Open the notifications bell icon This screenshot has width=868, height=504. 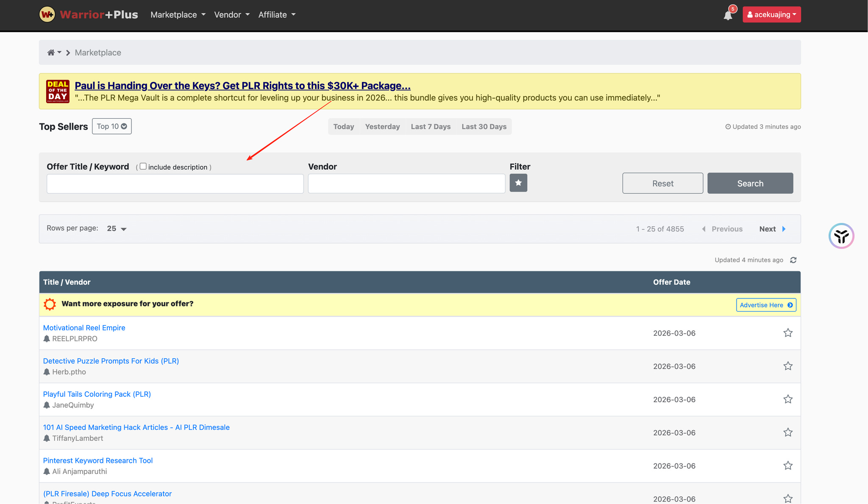tap(728, 16)
